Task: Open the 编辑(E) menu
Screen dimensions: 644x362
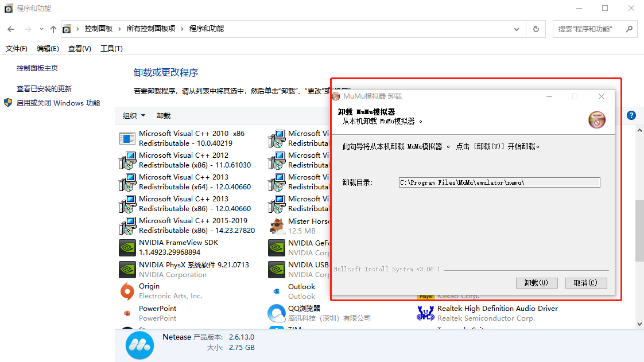Action: click(48, 48)
